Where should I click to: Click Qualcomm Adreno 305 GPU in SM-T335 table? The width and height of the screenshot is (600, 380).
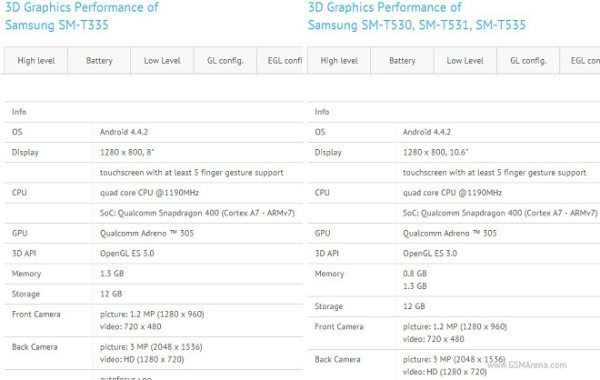pyautogui.click(x=147, y=233)
